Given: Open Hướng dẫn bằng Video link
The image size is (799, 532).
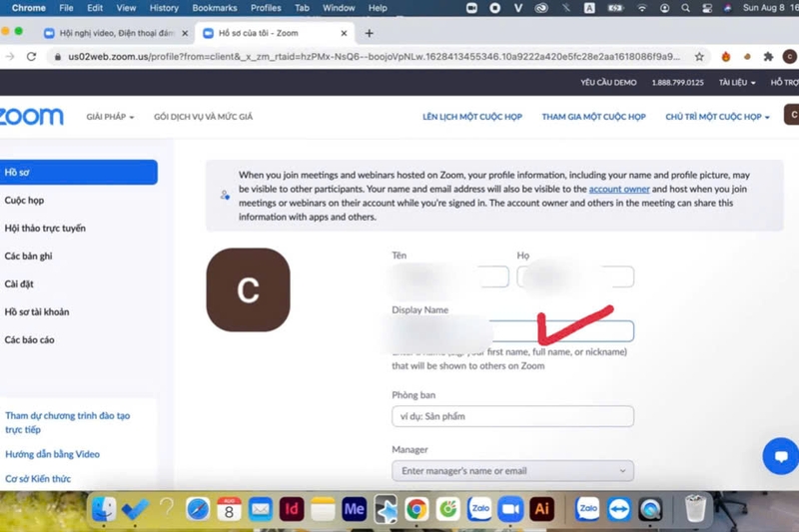Looking at the screenshot, I should [52, 454].
